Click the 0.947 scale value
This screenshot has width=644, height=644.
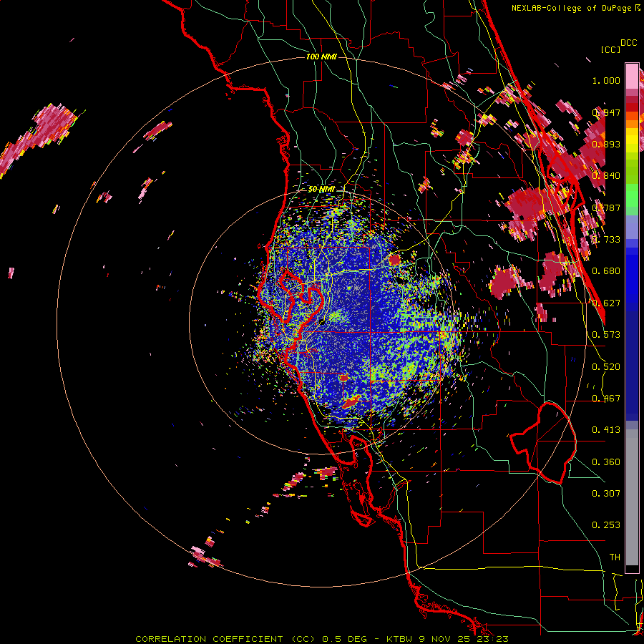point(606,112)
